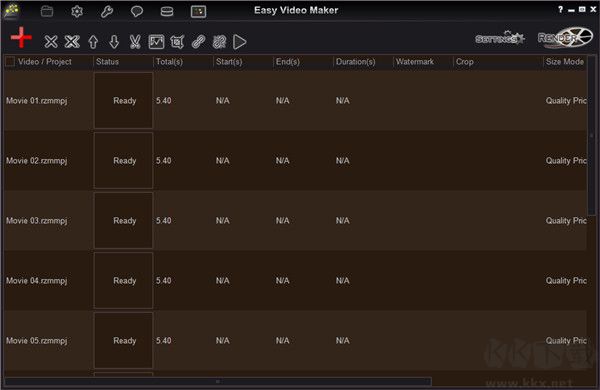Click the Duration(s) column header

tap(355, 62)
